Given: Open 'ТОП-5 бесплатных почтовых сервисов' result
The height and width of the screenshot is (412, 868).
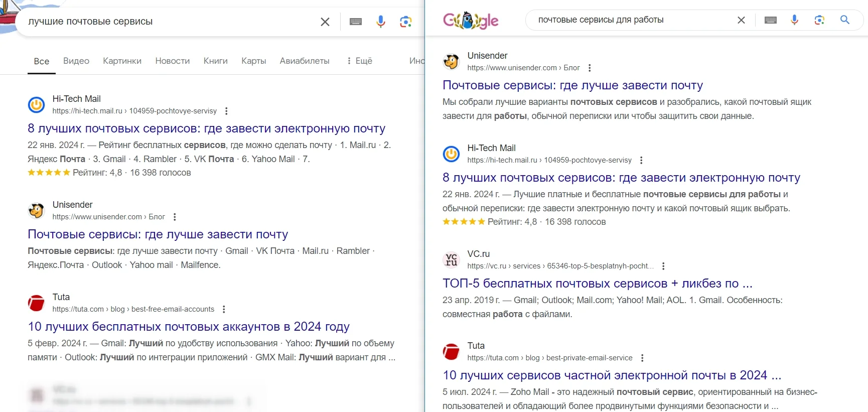Looking at the screenshot, I should 597,284.
